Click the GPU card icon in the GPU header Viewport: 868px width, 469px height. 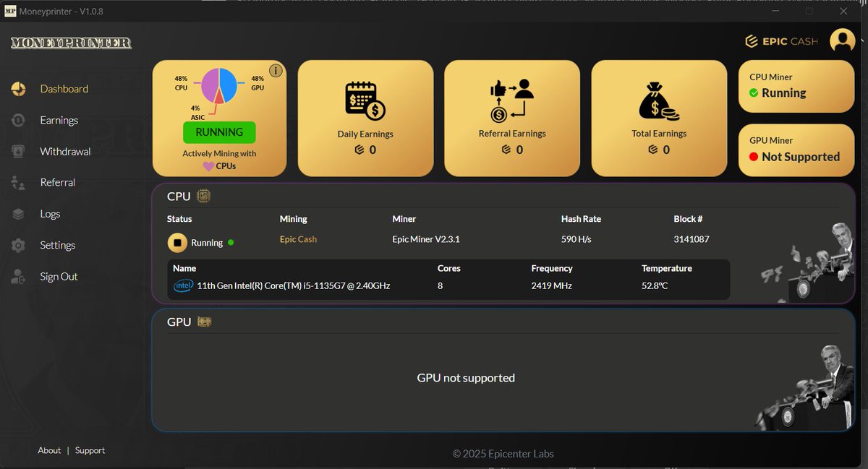[x=205, y=322]
